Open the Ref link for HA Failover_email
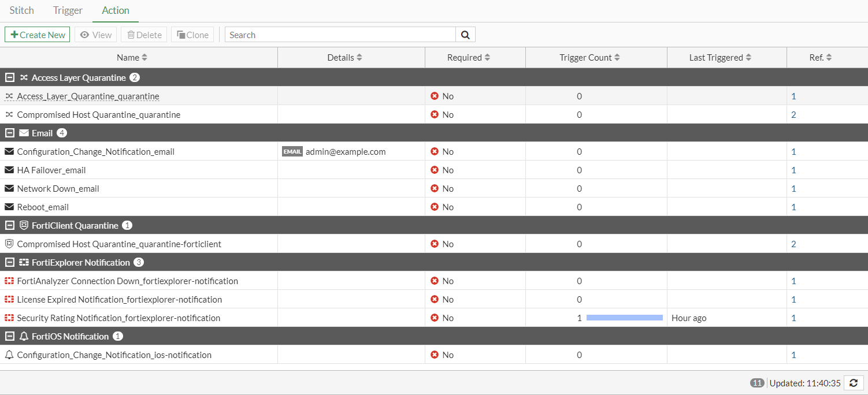 [793, 170]
